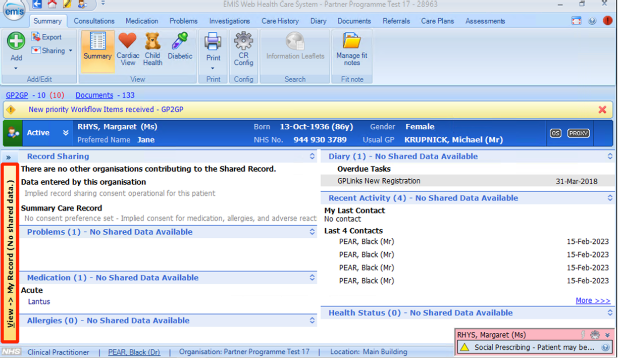Viewport: 620px width, 364px height.
Task: Open the Sharing dropdown menu
Action: 71,50
